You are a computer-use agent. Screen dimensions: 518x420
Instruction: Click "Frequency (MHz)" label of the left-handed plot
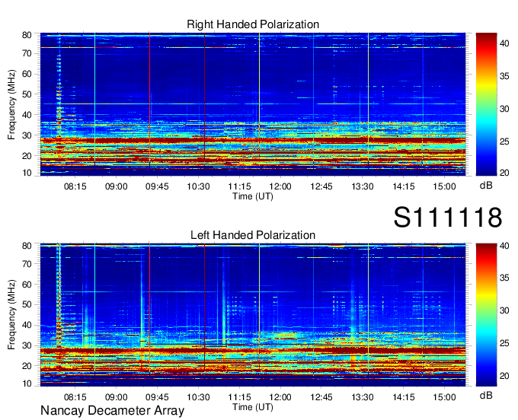coord(11,315)
